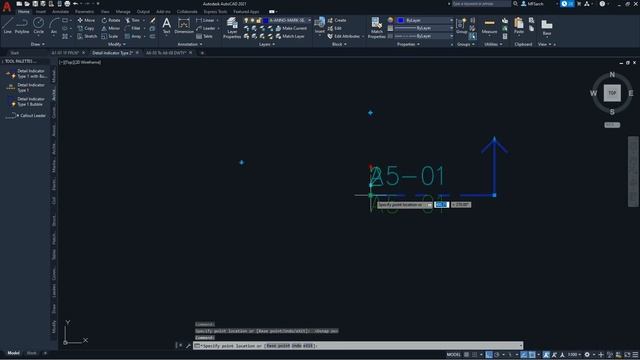Click Make Current layer button
Screen dimensions: 640x360
point(291,28)
